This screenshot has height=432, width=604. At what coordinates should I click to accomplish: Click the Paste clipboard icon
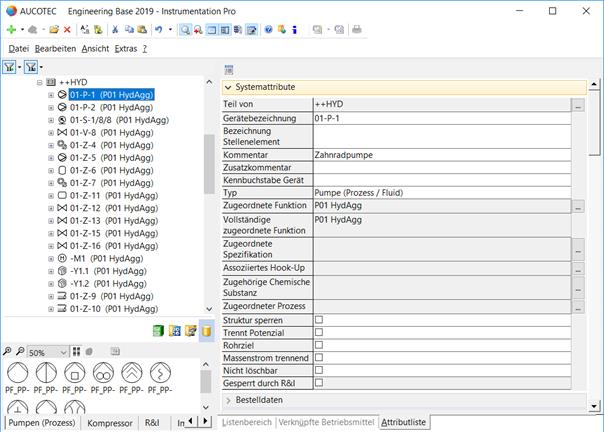[x=142, y=30]
